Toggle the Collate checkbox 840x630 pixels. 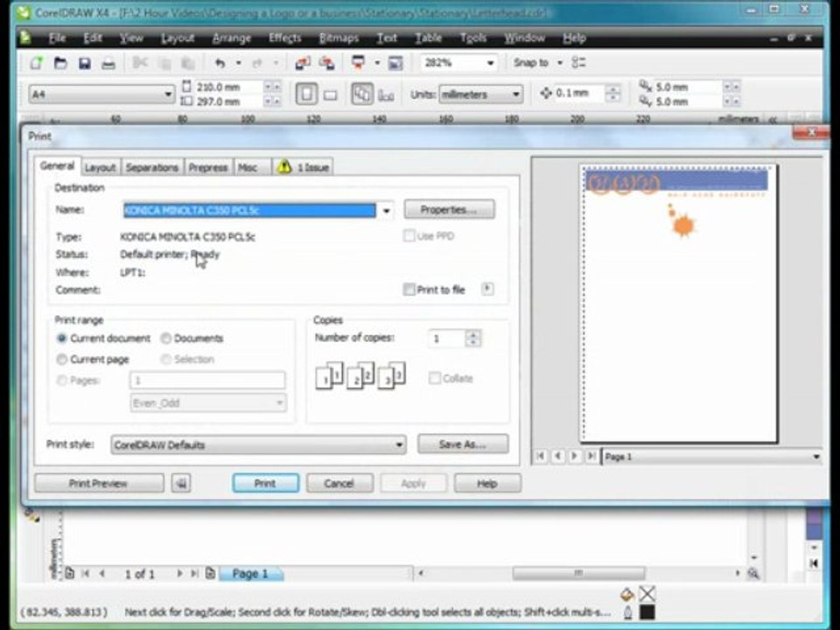click(x=435, y=378)
